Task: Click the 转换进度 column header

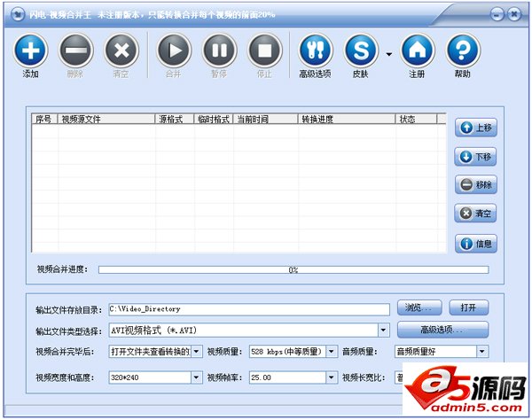Action: tap(347, 120)
